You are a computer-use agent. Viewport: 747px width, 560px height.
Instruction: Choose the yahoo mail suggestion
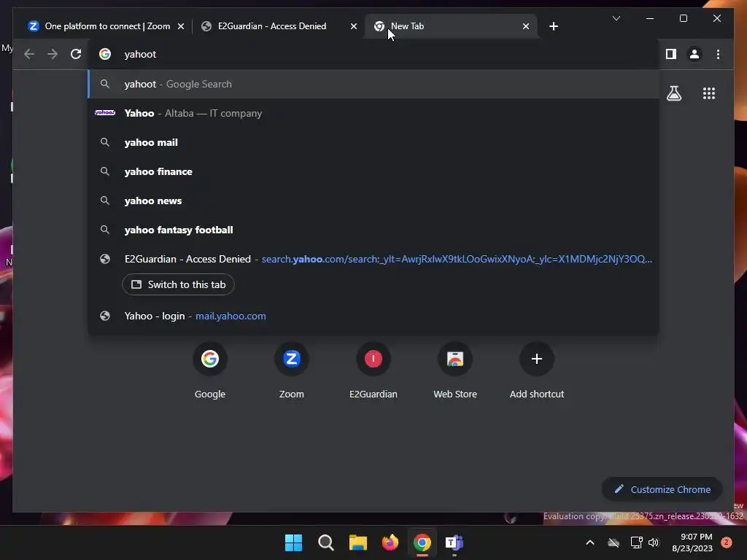click(x=374, y=142)
